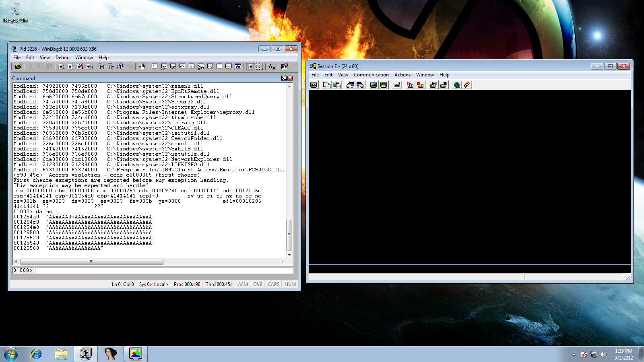644x362 pixels.
Task: Click Receive File from Host icon in Session E
Action: tap(360, 85)
